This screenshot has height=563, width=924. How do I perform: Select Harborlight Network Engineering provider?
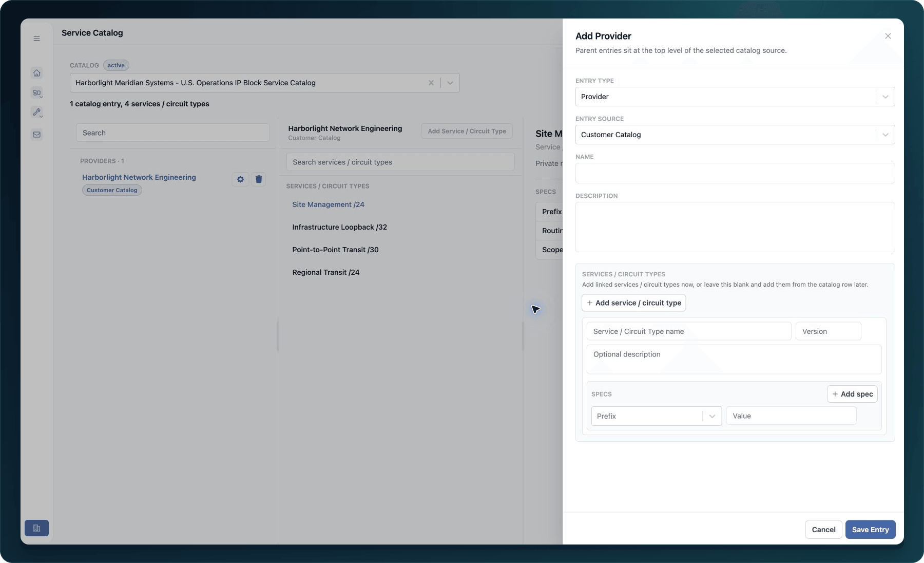point(139,177)
